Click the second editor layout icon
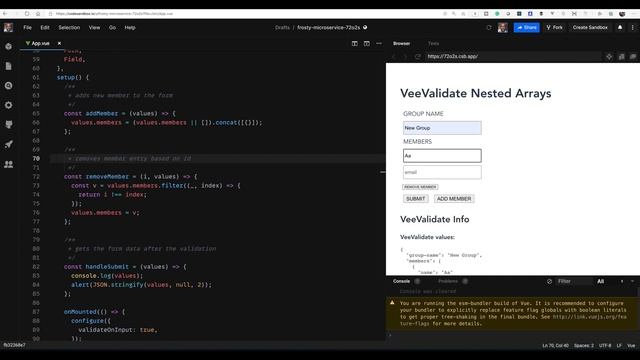Screen dimensions: 640x360 coord(367,43)
